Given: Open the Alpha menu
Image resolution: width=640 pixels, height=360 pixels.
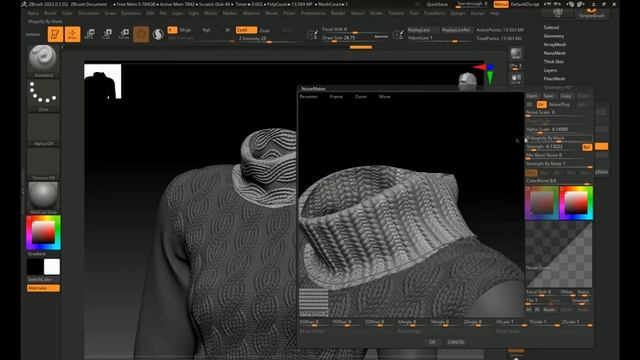Looking at the screenshot, I should point(33,13).
